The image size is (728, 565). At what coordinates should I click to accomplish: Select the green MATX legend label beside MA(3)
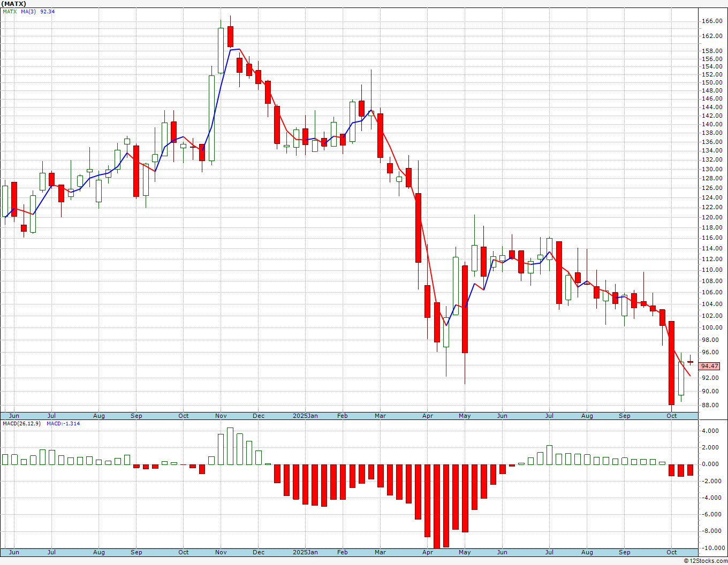(x=10, y=11)
